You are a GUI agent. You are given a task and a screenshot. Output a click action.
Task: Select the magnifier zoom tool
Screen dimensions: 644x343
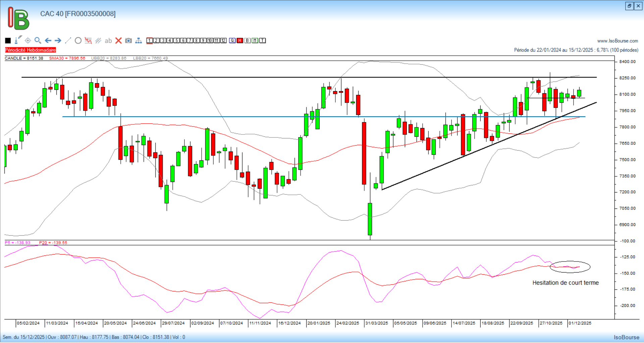pos(38,41)
